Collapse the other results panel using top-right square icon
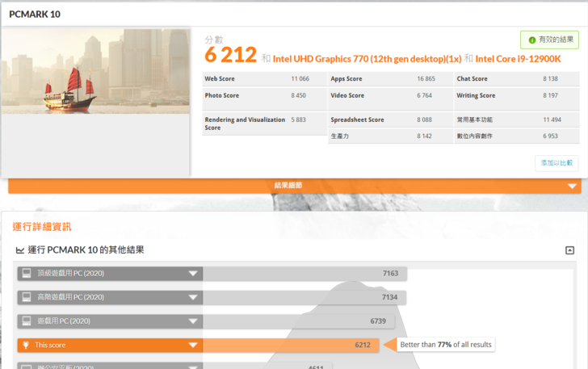Viewport: 588px width, 369px height. [569, 250]
